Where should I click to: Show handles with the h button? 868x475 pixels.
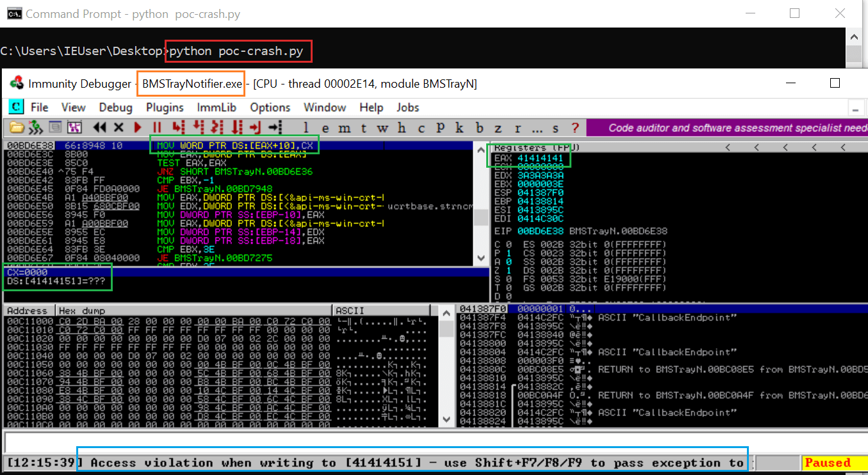point(402,128)
